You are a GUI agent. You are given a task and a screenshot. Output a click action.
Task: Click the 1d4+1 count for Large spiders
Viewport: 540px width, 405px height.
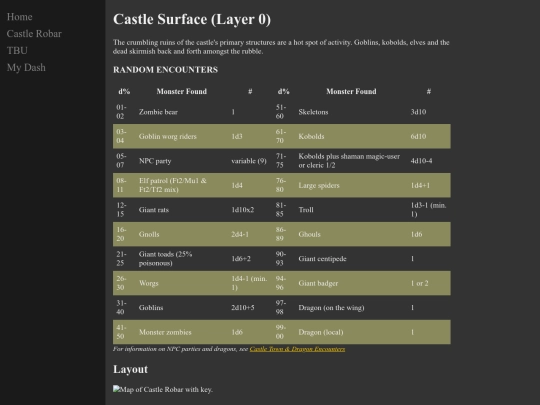(x=420, y=185)
